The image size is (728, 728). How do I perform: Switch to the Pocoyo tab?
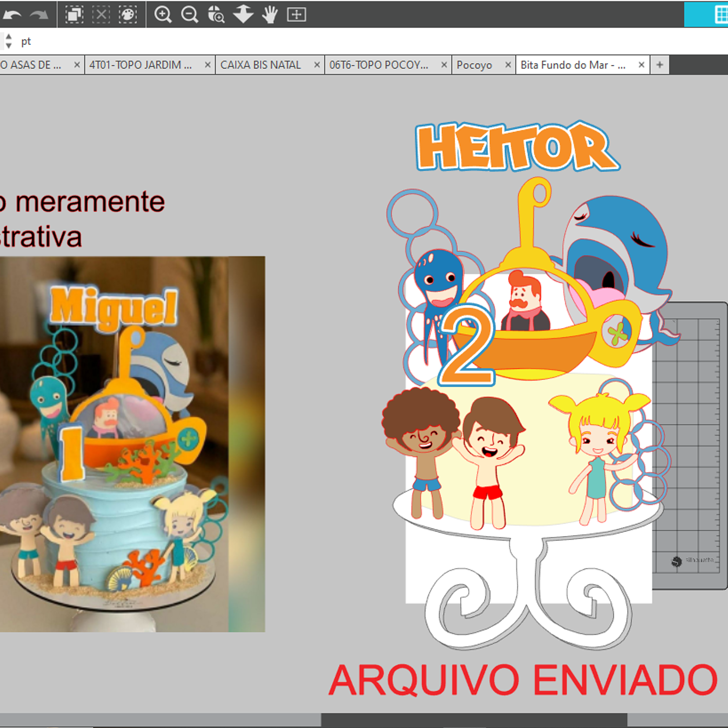coord(474,65)
